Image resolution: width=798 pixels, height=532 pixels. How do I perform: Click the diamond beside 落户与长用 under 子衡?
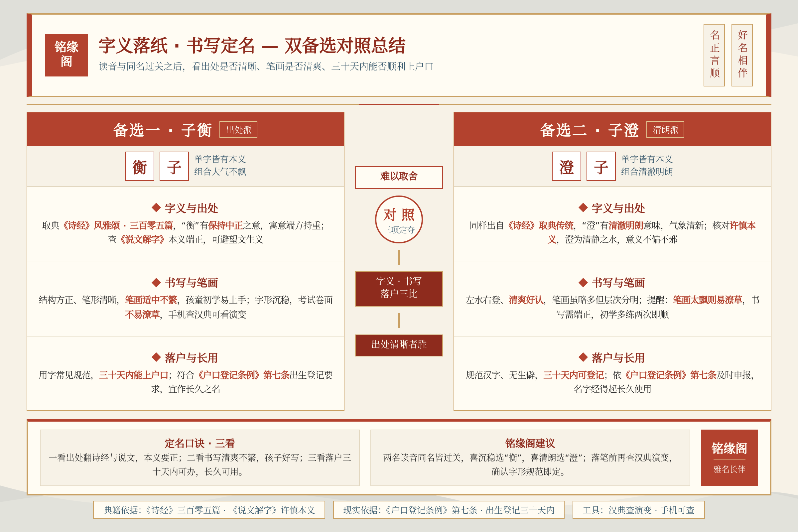156,357
